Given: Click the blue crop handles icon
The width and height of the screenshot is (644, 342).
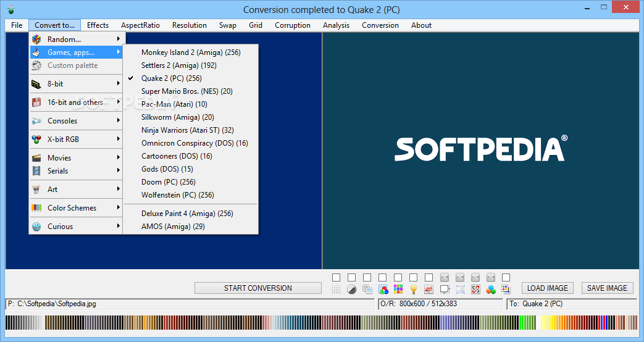Looking at the screenshot, I should point(460,290).
